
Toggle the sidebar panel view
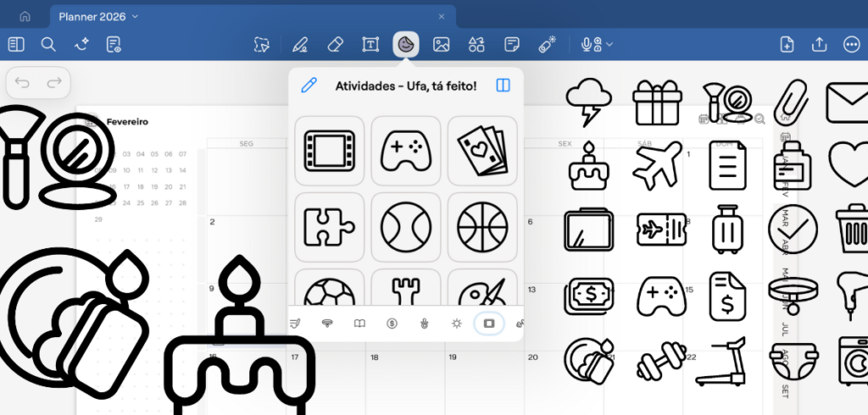click(x=16, y=44)
